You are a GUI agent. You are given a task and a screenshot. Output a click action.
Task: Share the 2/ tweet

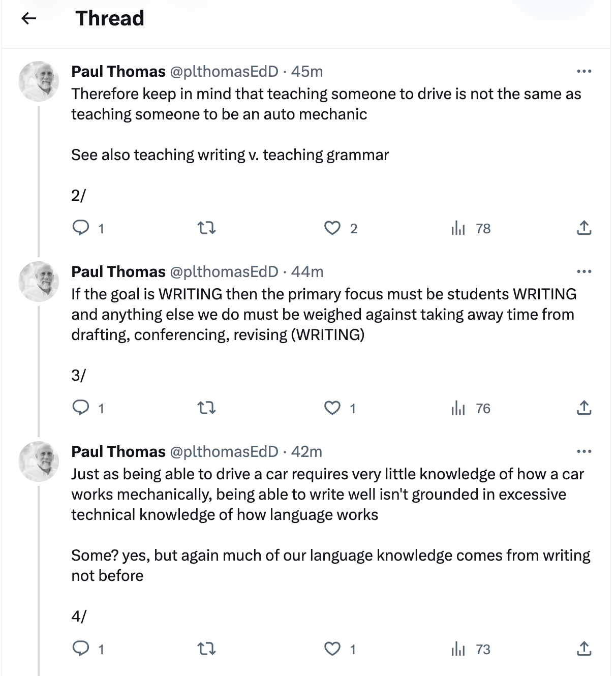click(584, 228)
